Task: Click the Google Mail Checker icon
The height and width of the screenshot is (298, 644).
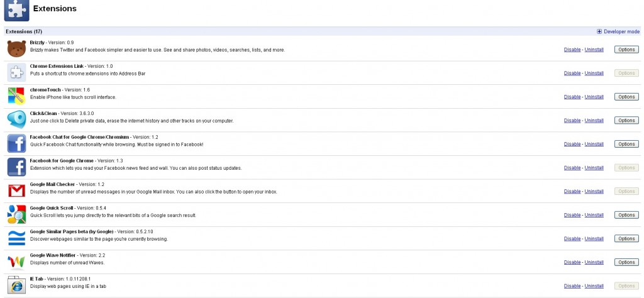Action: click(x=16, y=190)
